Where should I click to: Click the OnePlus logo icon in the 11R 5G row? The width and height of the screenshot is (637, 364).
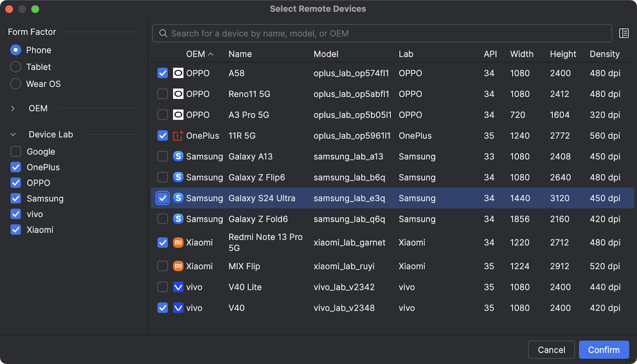pos(178,136)
